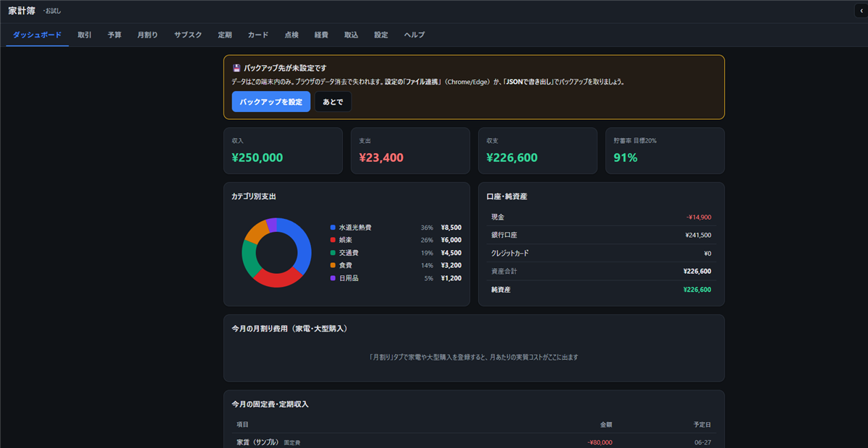The height and width of the screenshot is (448, 868).
Task: Click the 家賃（サンプル） row
Action: pos(474,441)
